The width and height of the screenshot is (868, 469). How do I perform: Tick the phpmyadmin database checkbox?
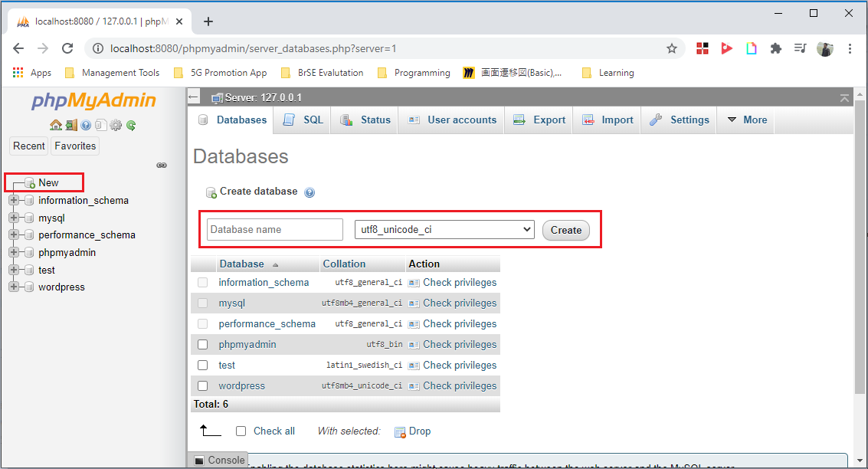[x=203, y=345]
